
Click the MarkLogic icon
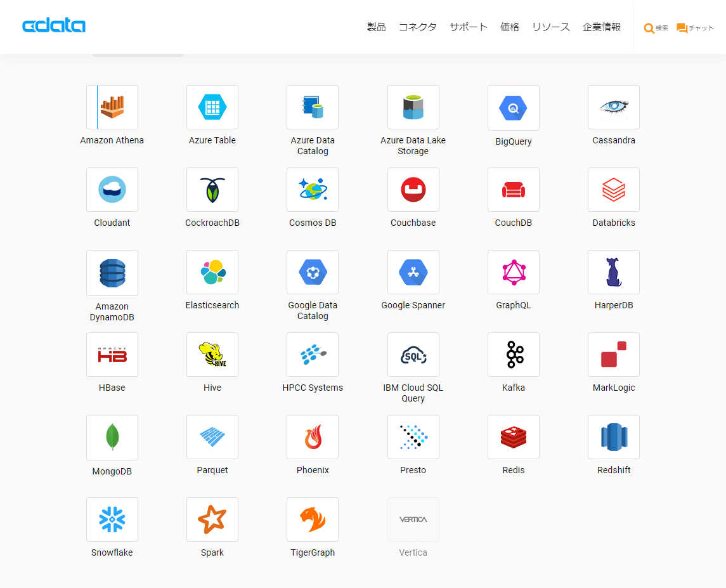click(614, 355)
